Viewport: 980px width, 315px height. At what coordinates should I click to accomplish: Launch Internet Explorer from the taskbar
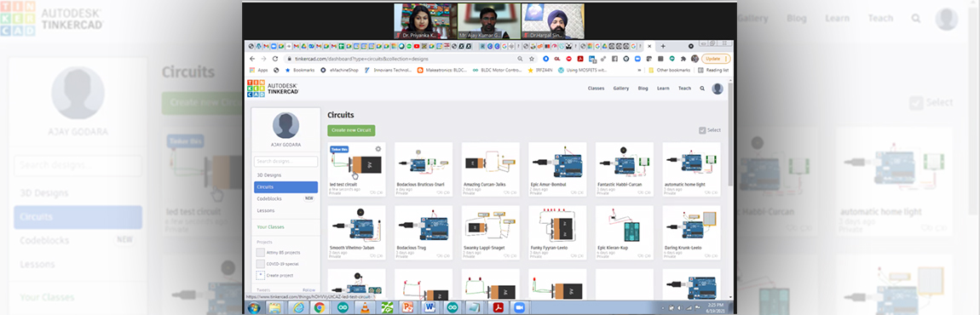click(x=298, y=307)
